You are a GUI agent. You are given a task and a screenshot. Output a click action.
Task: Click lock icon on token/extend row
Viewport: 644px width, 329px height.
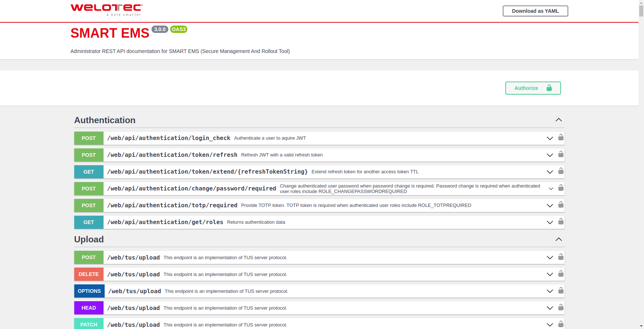(561, 171)
